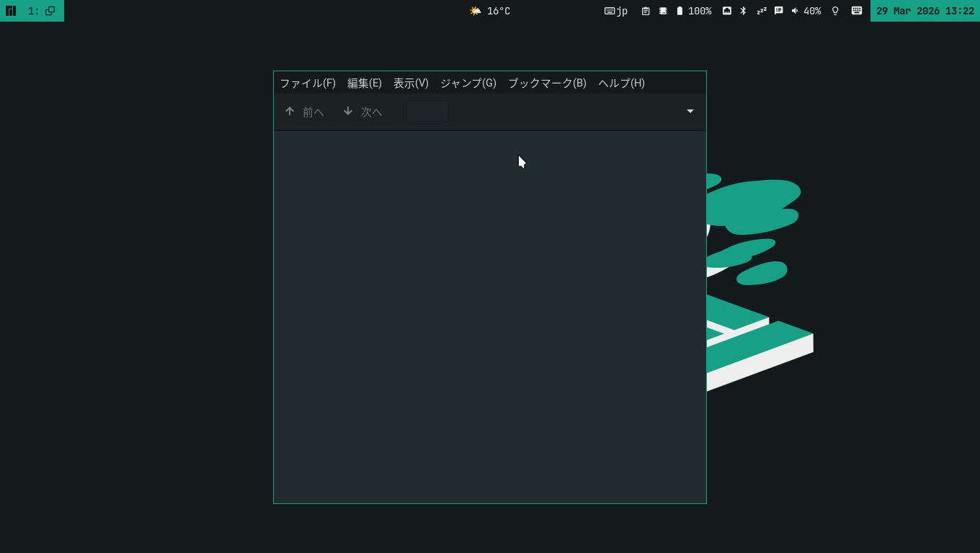This screenshot has height=553, width=980.
Task: Open the ファイル(F) menu
Action: tap(308, 83)
